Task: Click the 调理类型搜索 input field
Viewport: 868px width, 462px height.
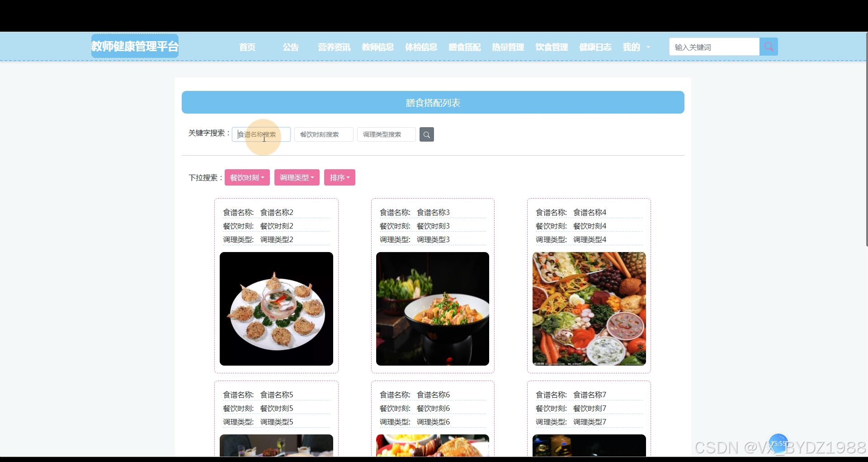Action: coord(387,134)
